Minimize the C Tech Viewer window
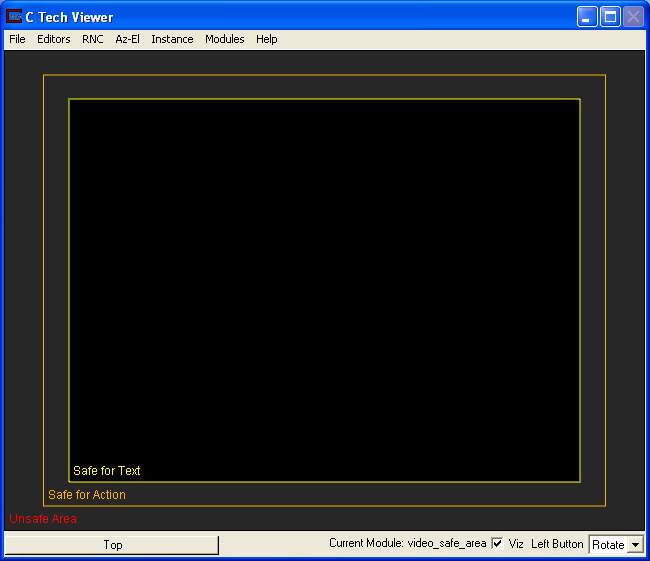650x561 pixels. (587, 17)
